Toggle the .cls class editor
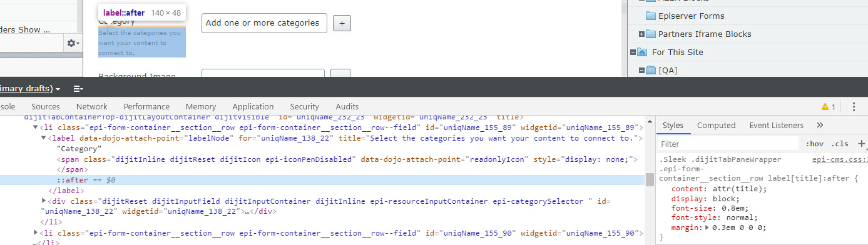The image size is (868, 245). click(840, 144)
